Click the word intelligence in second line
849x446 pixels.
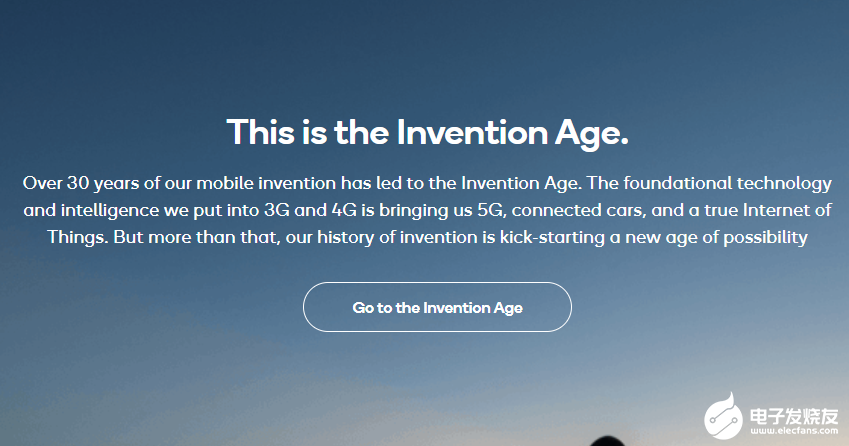pos(109,210)
